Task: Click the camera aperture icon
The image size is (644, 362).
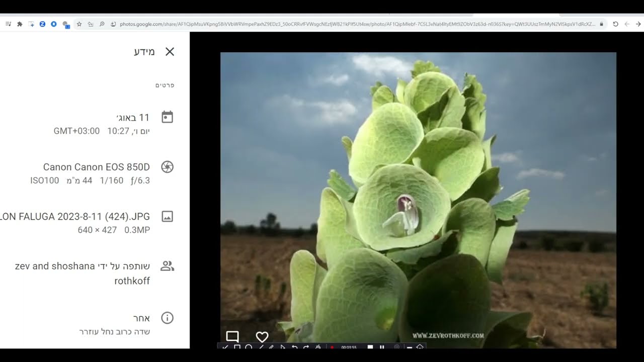Action: (167, 167)
